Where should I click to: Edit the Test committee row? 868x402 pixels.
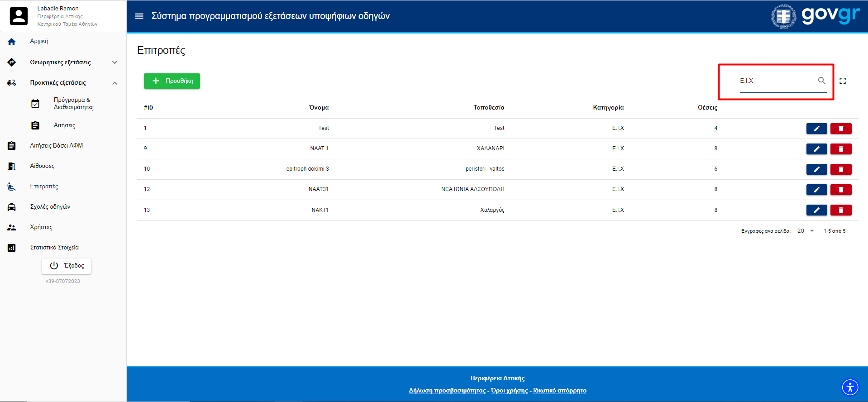point(816,129)
